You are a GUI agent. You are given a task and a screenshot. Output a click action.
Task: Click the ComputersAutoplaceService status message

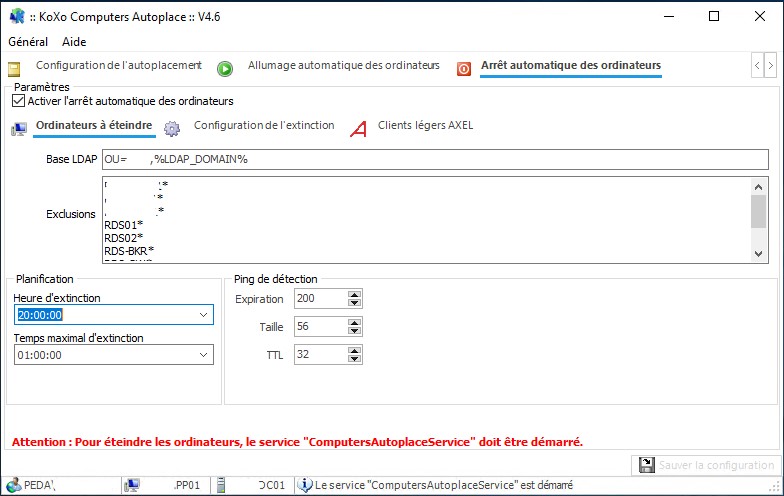[444, 485]
